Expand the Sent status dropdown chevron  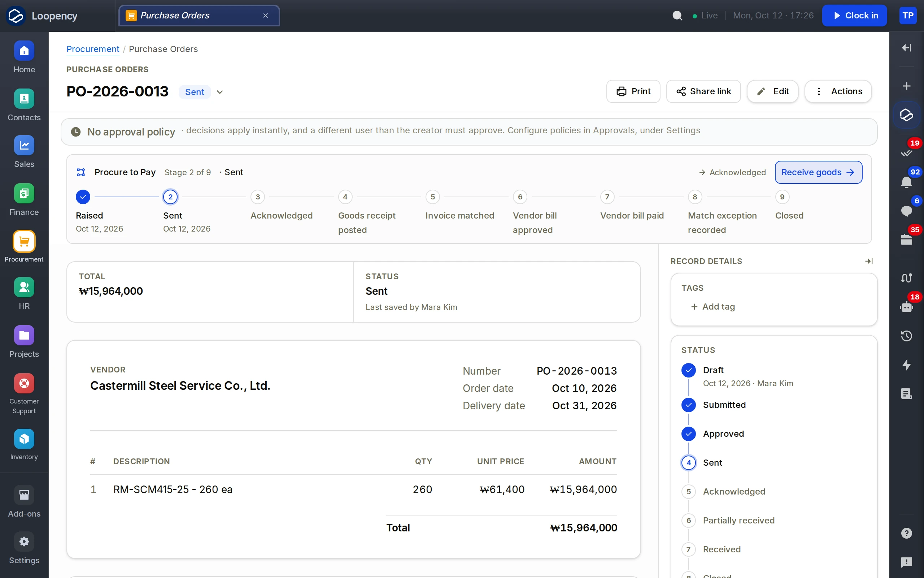pyautogui.click(x=219, y=92)
